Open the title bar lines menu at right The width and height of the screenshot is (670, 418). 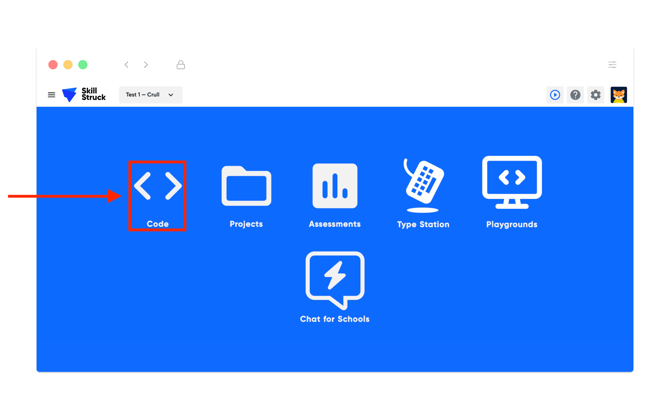tap(612, 65)
